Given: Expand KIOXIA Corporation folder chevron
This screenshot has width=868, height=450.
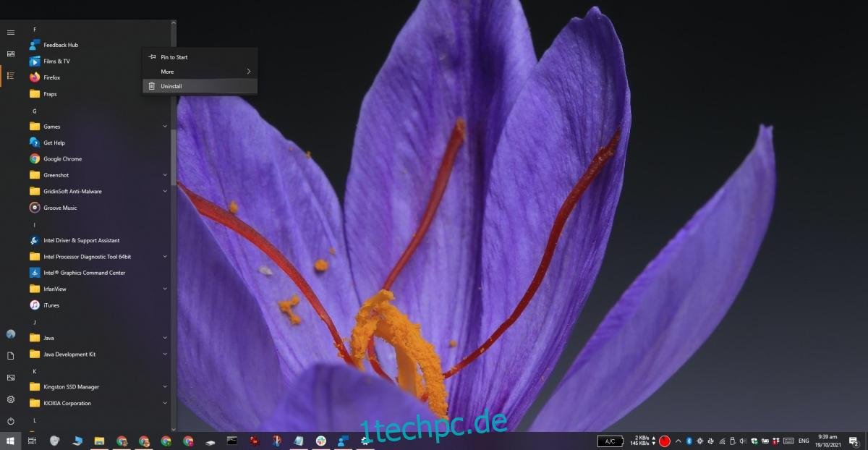Looking at the screenshot, I should (165, 403).
